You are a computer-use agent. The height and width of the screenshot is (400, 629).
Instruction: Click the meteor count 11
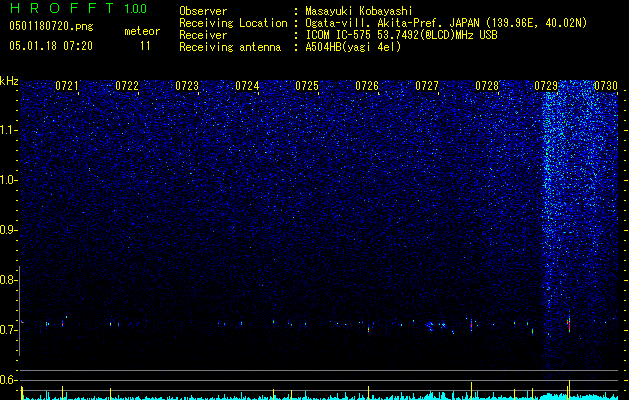145,46
